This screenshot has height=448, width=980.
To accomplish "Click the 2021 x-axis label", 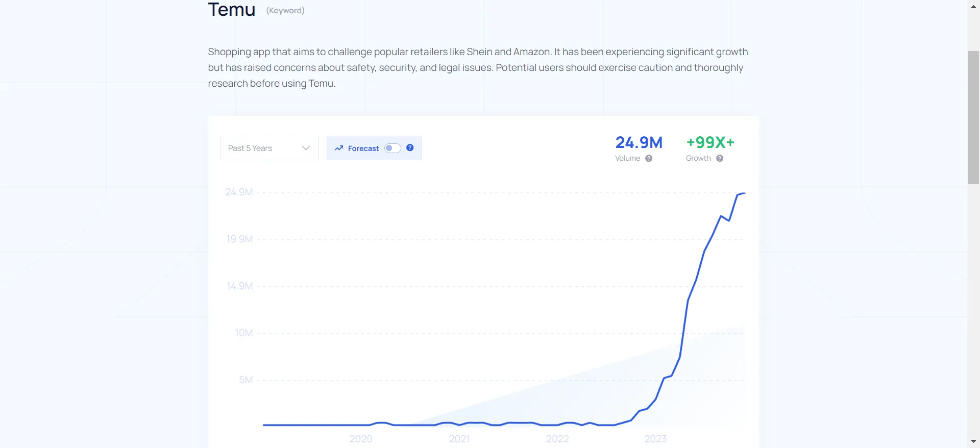I will [x=459, y=439].
